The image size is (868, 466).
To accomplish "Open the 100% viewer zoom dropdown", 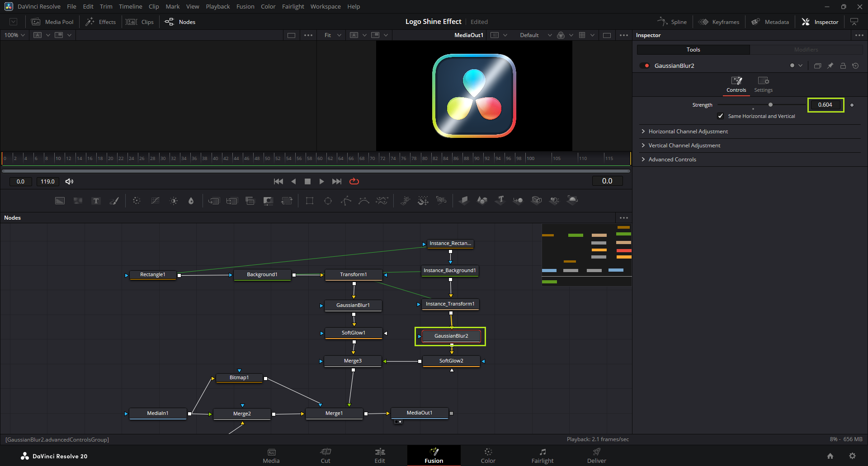I will [14, 35].
